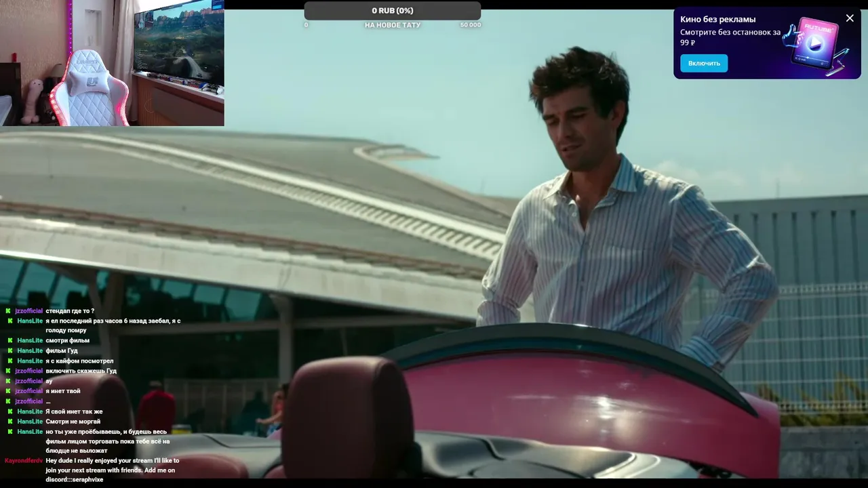Click the Kick badge beside смотри фильм

point(10,341)
